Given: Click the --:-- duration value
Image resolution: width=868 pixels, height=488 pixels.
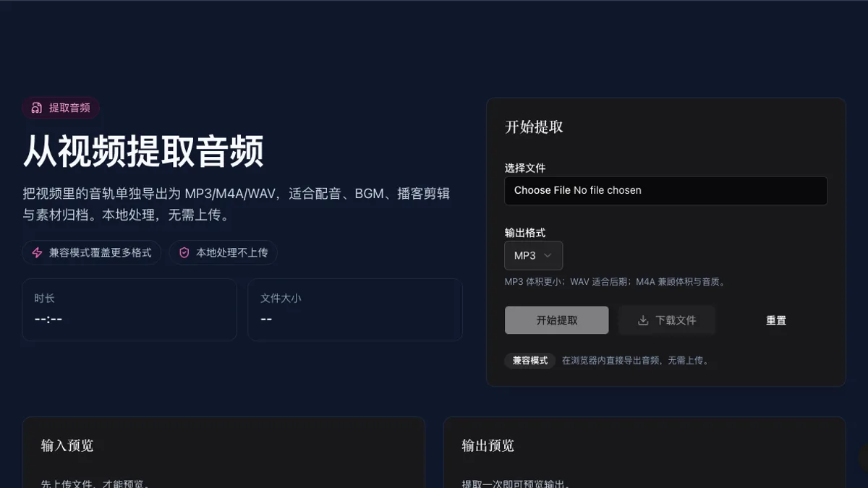Looking at the screenshot, I should pos(48,319).
